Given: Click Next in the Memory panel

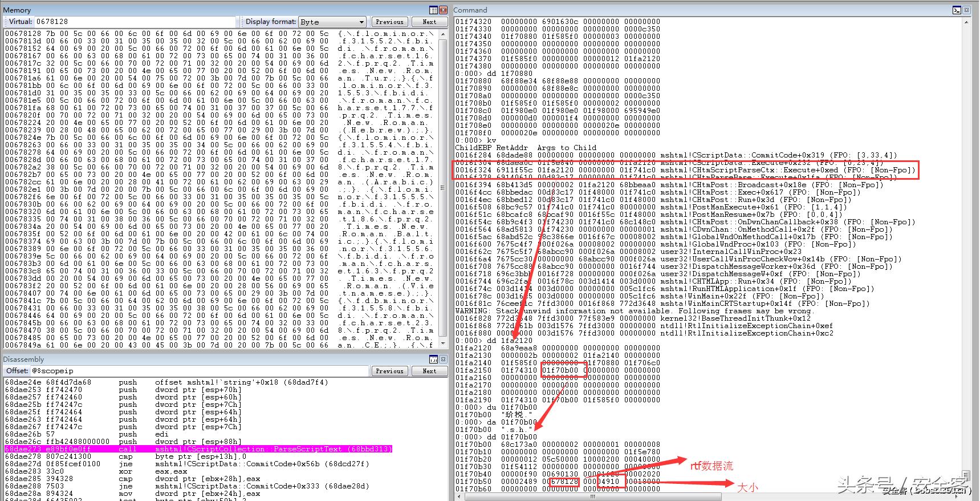Looking at the screenshot, I should [x=429, y=22].
